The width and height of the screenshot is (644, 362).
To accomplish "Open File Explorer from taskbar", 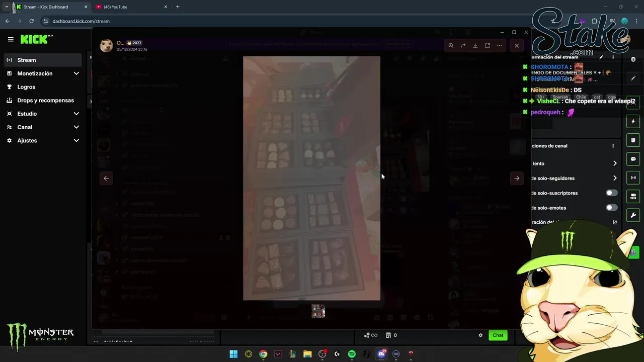I will 307,354.
